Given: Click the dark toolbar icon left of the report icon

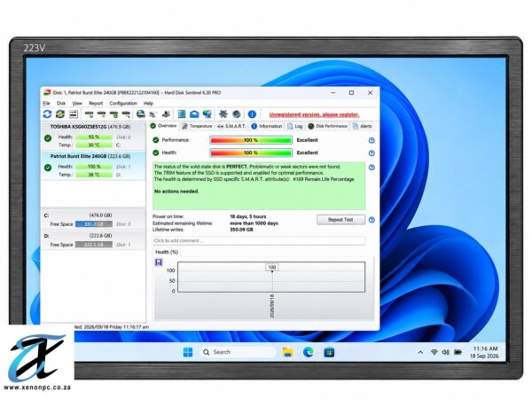Looking at the screenshot, I should point(167,114).
